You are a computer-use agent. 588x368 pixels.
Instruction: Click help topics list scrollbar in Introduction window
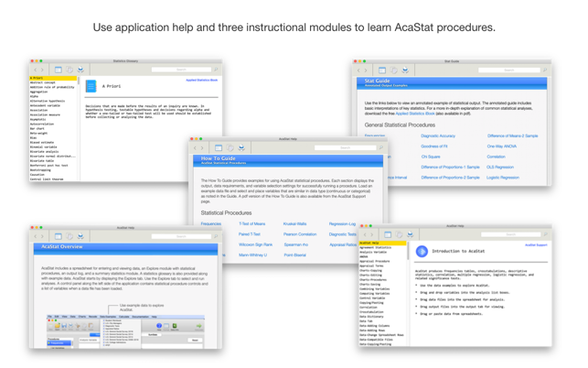408,251
